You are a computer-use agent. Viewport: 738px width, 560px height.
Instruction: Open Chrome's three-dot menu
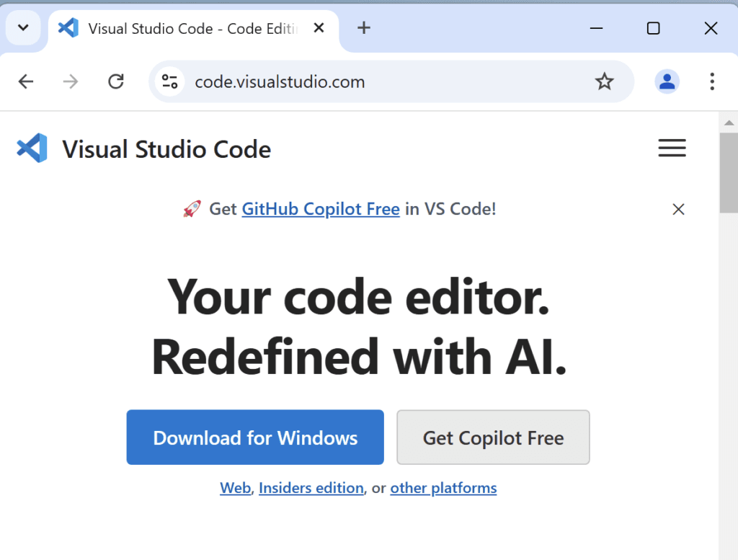pyautogui.click(x=711, y=81)
